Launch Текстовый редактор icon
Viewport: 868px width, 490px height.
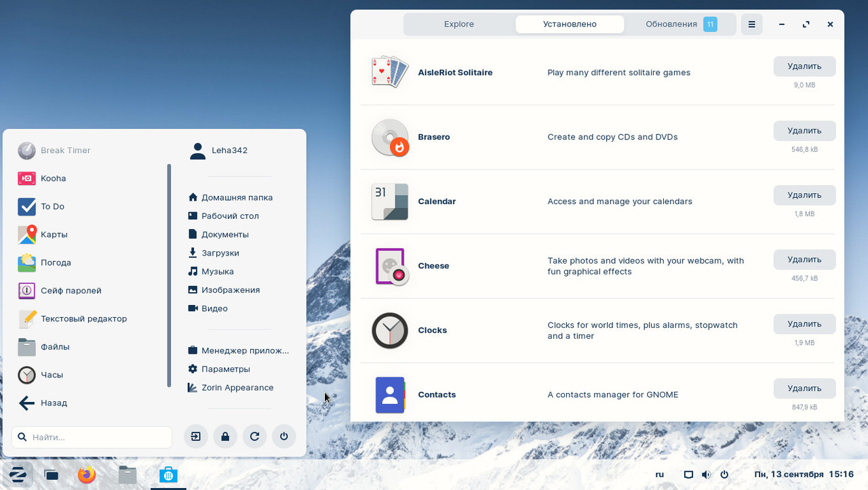pos(26,319)
